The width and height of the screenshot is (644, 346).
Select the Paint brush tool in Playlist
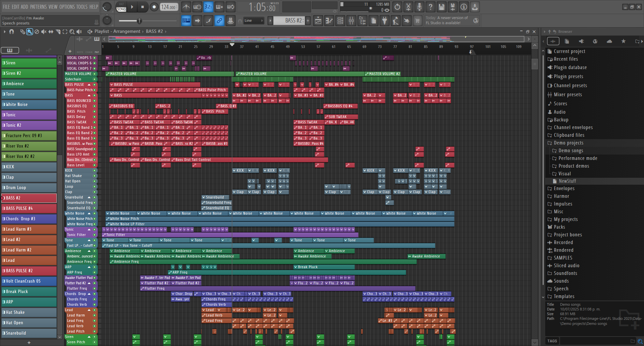[x=30, y=32]
